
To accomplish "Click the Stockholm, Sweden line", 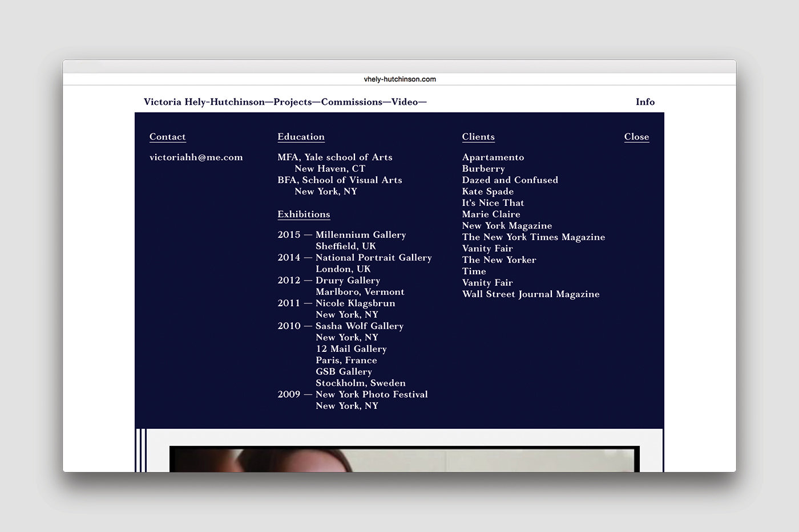I will point(361,383).
